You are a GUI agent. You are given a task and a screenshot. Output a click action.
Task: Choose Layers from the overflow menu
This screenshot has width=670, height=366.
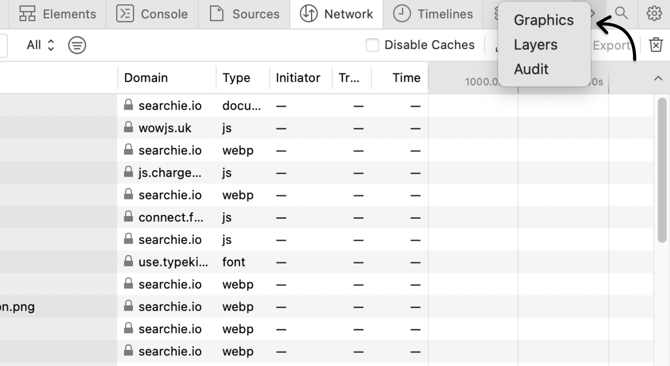tap(535, 45)
